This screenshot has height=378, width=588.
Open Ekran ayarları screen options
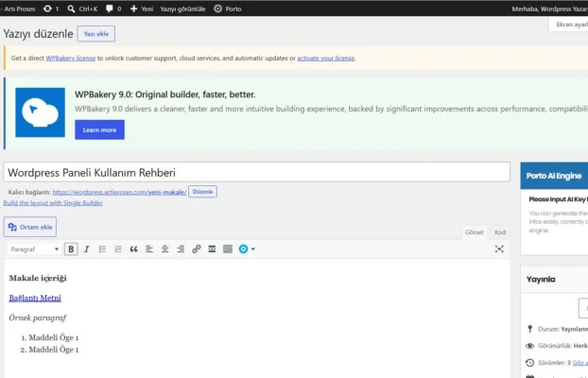point(568,25)
